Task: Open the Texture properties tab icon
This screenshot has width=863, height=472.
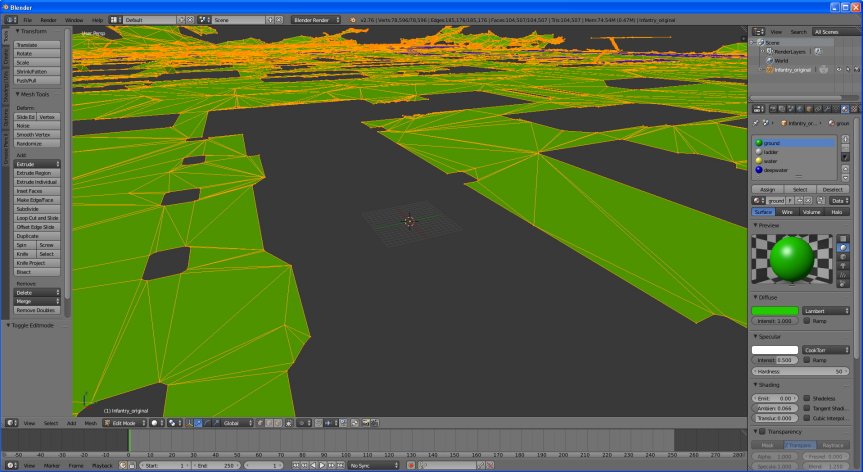Action: tap(854, 109)
